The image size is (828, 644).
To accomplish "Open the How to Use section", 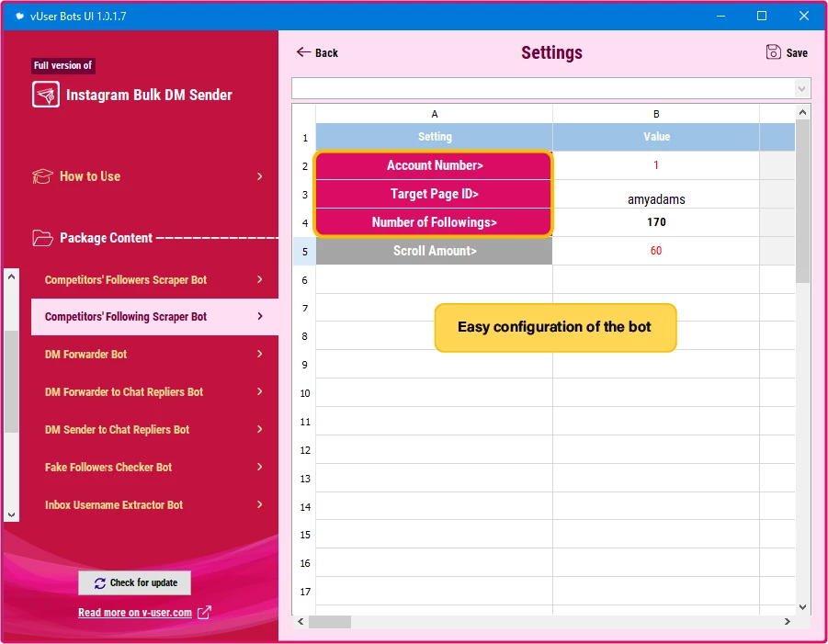I will click(x=148, y=176).
